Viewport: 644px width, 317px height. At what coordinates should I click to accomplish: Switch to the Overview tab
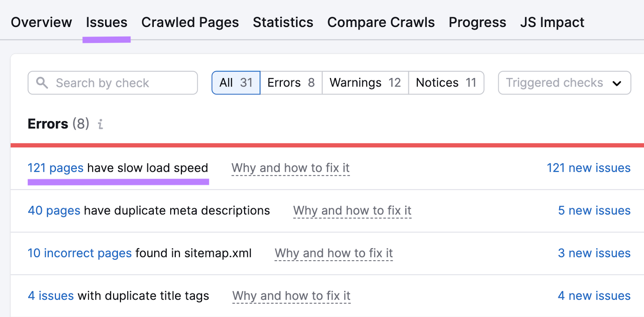point(41,23)
